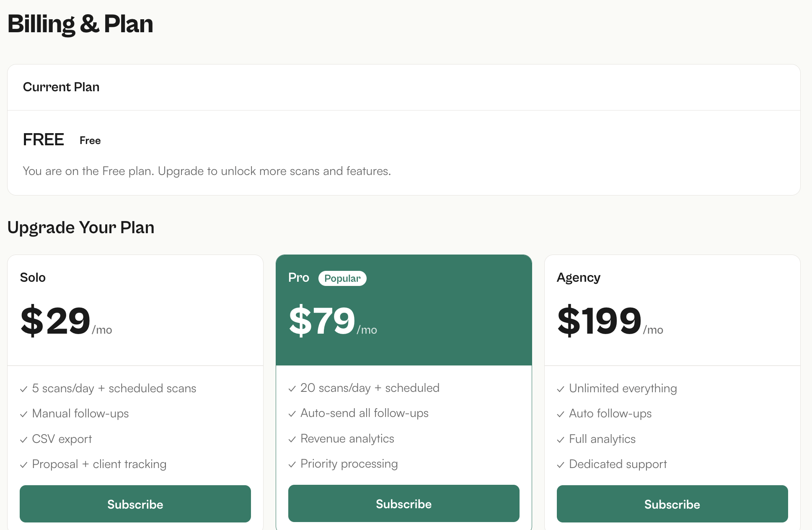Subscribe to the Solo plan

pos(135,504)
